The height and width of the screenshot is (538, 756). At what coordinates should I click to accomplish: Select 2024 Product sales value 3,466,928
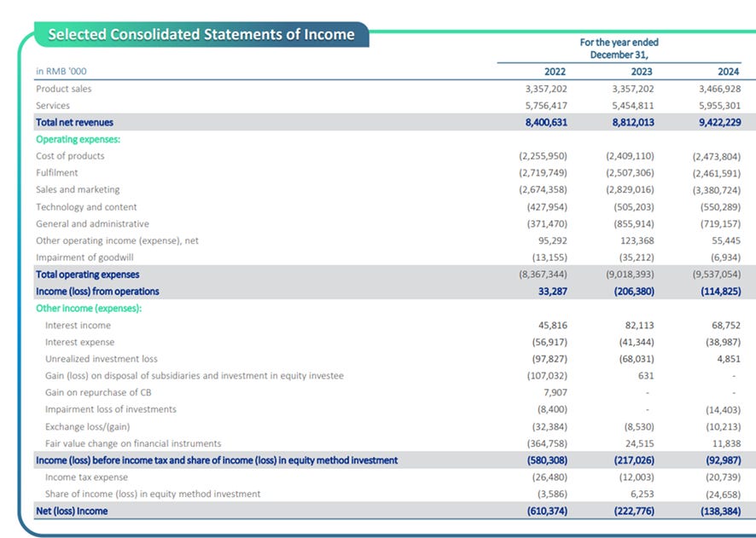pyautogui.click(x=720, y=89)
